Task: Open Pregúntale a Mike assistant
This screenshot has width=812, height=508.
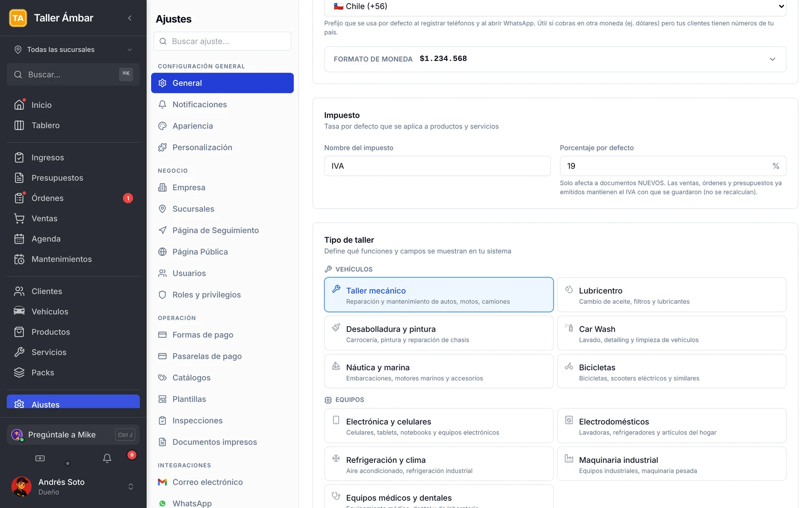Action: (73, 435)
